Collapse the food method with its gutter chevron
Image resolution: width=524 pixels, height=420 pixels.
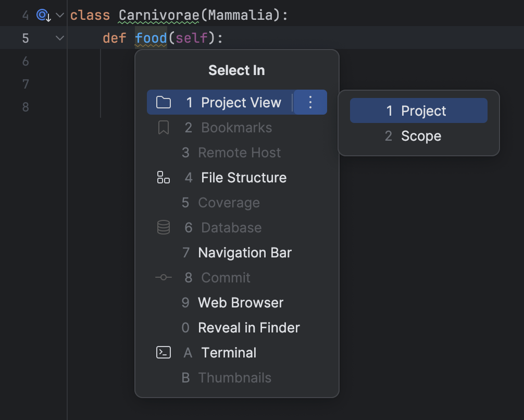click(59, 38)
